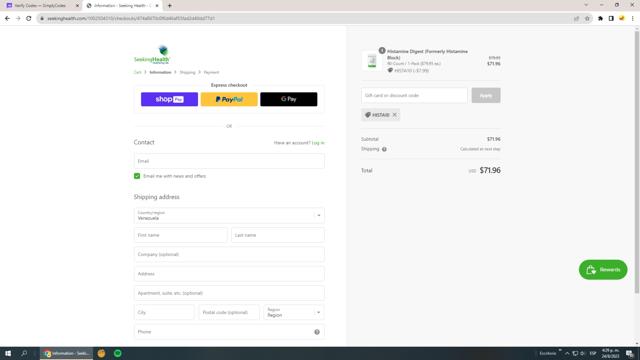The width and height of the screenshot is (640, 360).
Task: Click the Shipping info question mark icon
Action: 384,149
